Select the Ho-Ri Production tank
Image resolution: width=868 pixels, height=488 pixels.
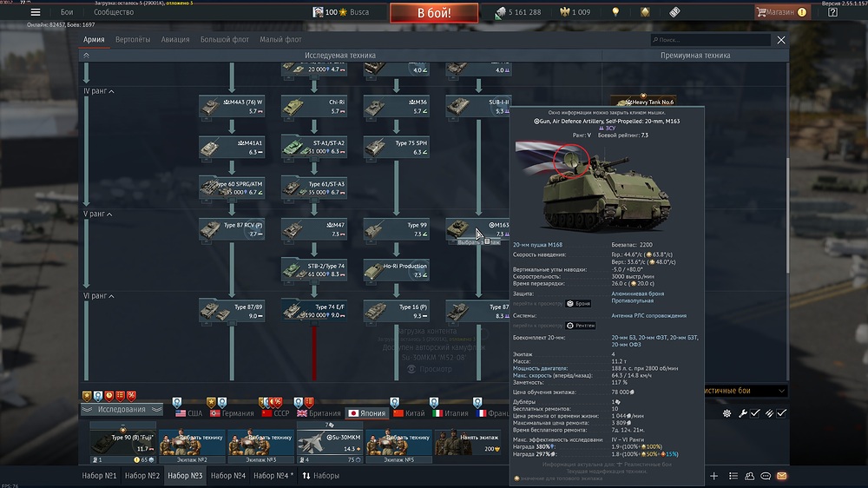397,270
